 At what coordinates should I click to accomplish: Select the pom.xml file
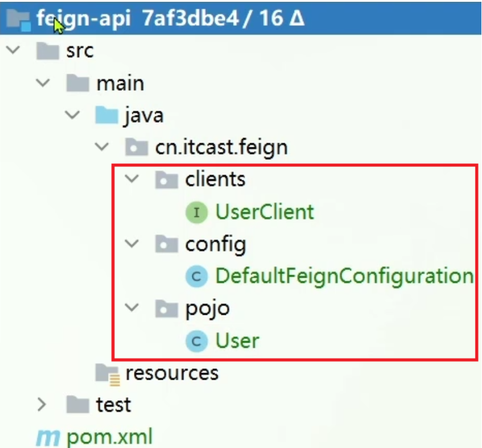coord(110,437)
